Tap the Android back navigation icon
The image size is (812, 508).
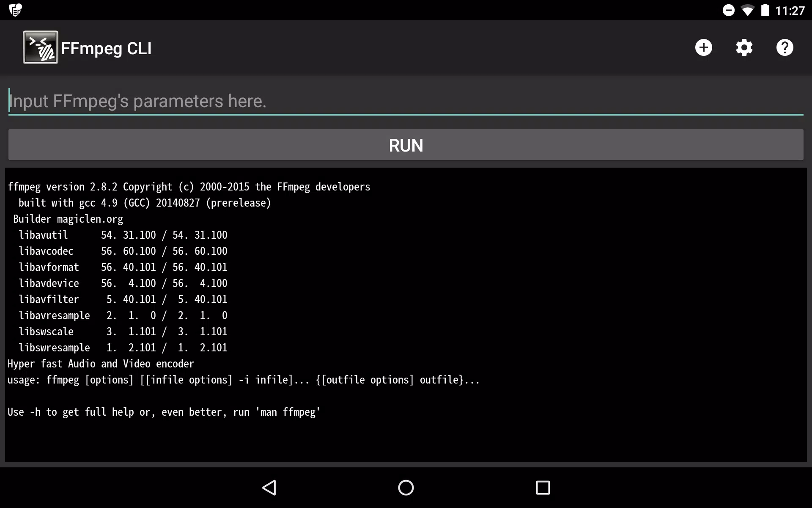(x=269, y=488)
